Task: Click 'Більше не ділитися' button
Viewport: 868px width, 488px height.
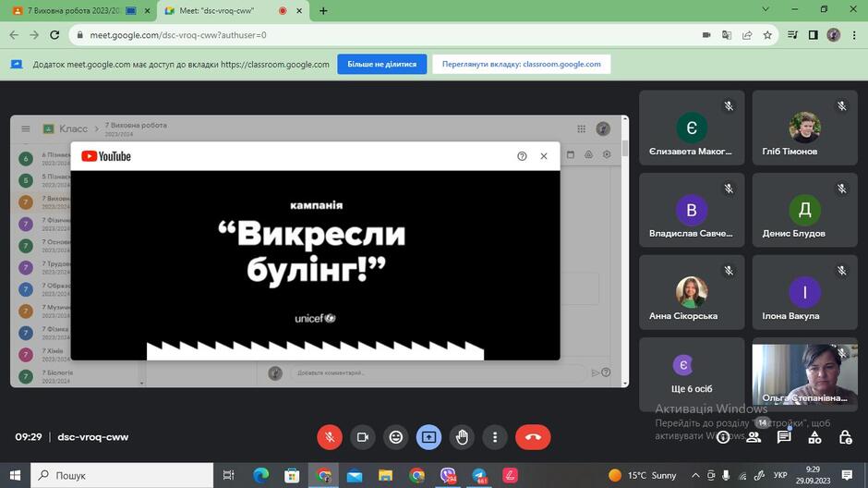Action: point(382,65)
